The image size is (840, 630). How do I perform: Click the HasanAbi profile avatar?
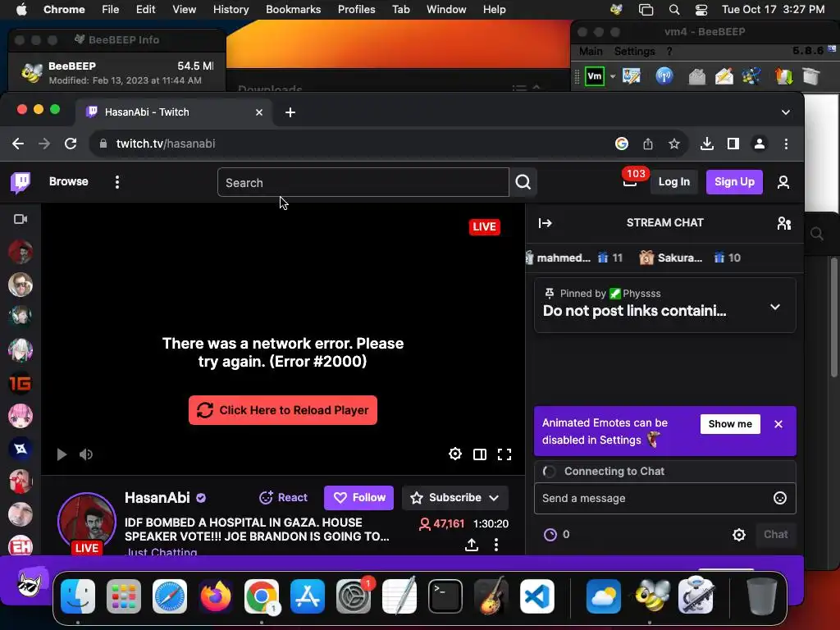(87, 521)
